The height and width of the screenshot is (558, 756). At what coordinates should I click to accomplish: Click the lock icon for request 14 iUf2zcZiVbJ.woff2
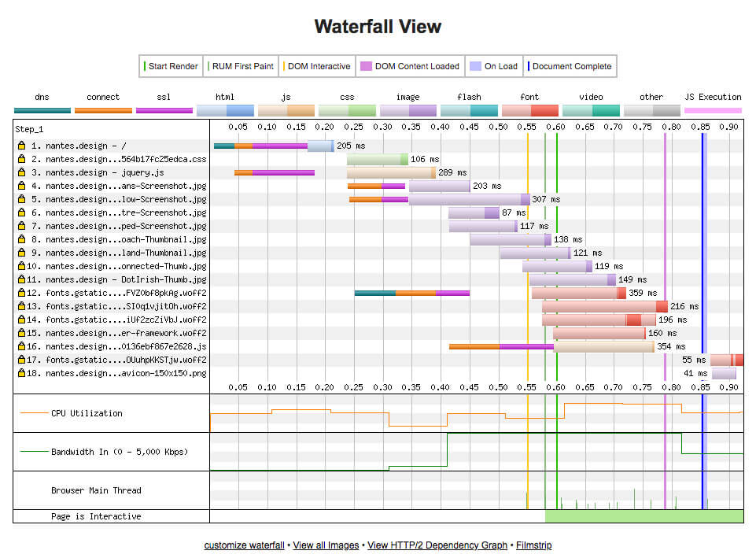coord(21,320)
